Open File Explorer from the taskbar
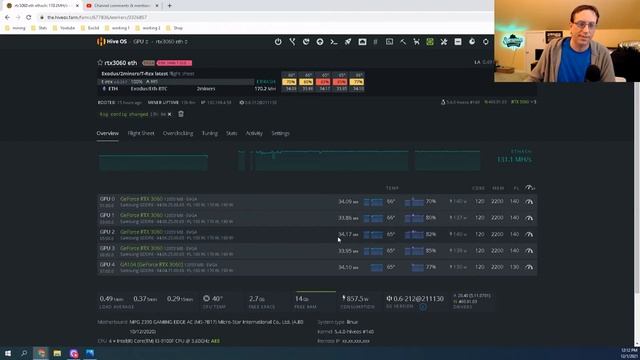This screenshot has height=360, width=640. point(57,353)
